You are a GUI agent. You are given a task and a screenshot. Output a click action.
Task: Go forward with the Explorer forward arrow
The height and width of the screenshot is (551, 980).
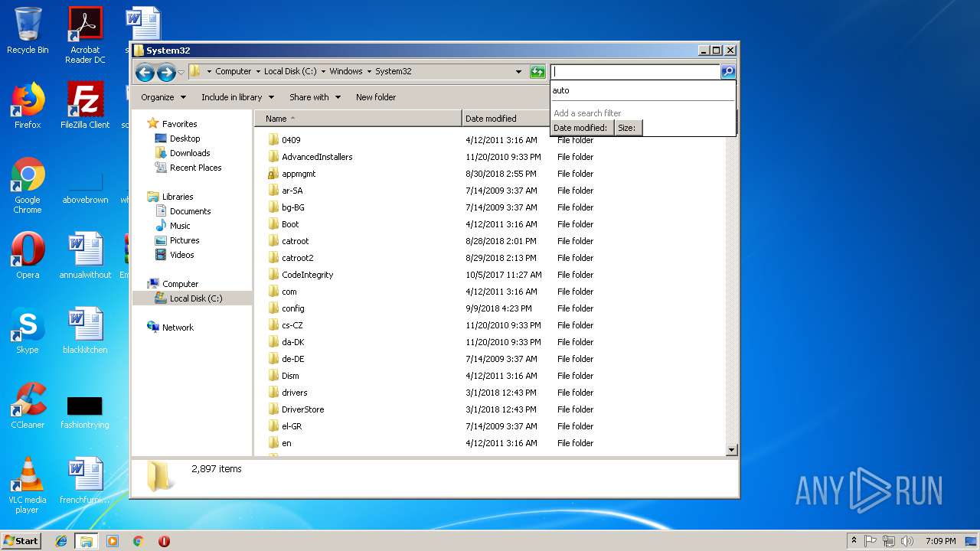pos(166,72)
